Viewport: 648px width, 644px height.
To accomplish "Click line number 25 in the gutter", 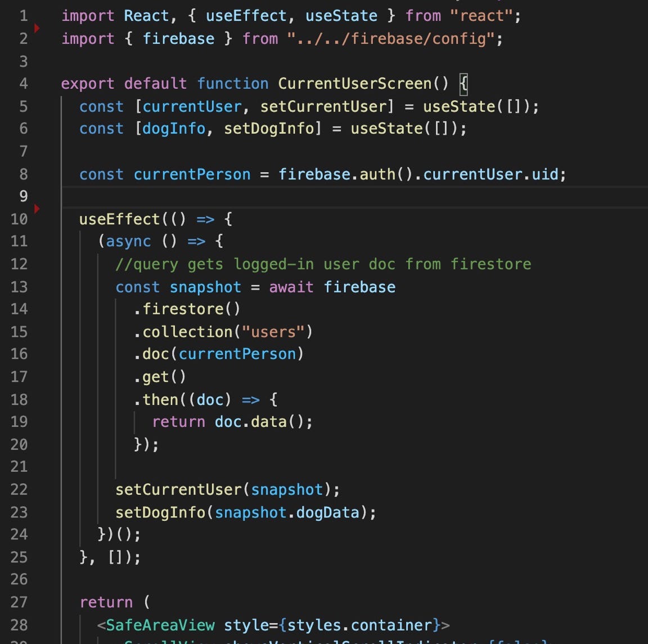I will 19,557.
